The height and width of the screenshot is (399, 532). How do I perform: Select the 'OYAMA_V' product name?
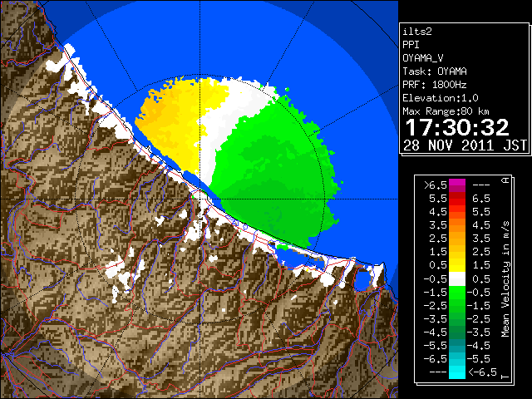423,58
